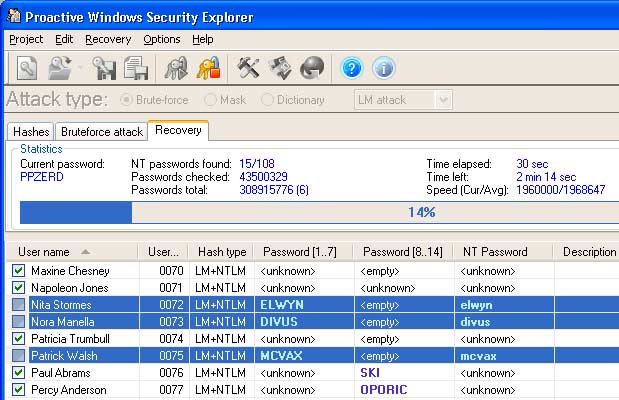Open the Recovery menu
This screenshot has height=400, width=619.
point(107,39)
